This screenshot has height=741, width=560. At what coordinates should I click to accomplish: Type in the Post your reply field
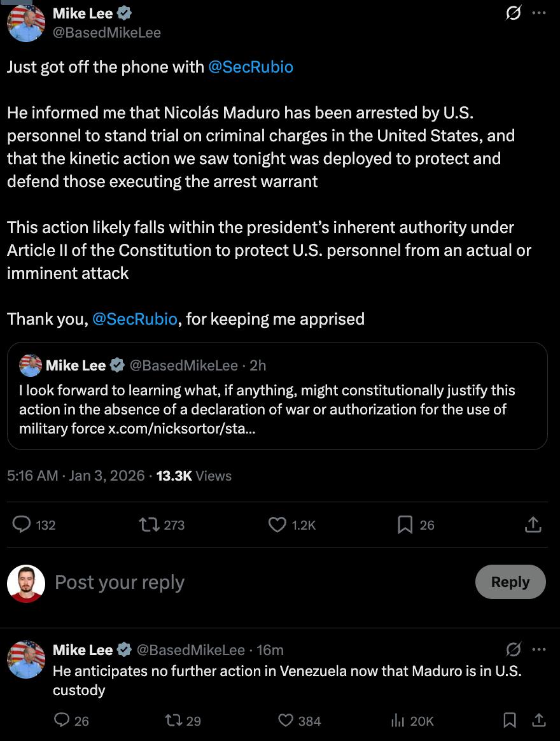tap(255, 582)
